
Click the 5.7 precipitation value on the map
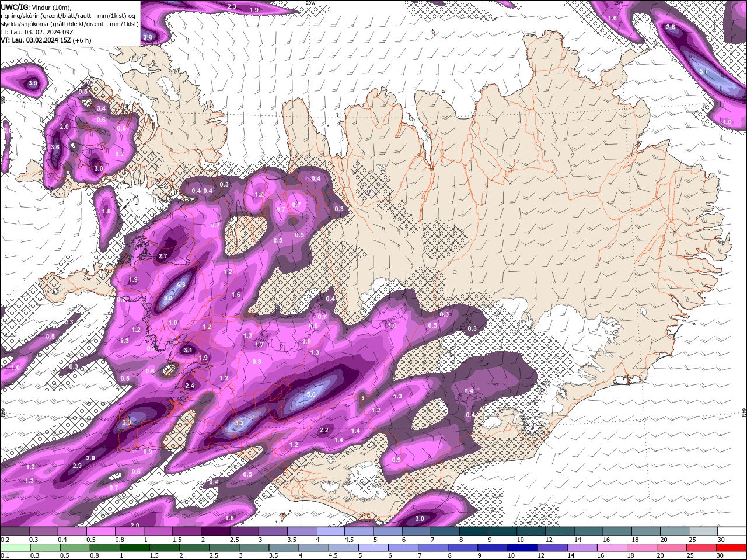point(703,71)
